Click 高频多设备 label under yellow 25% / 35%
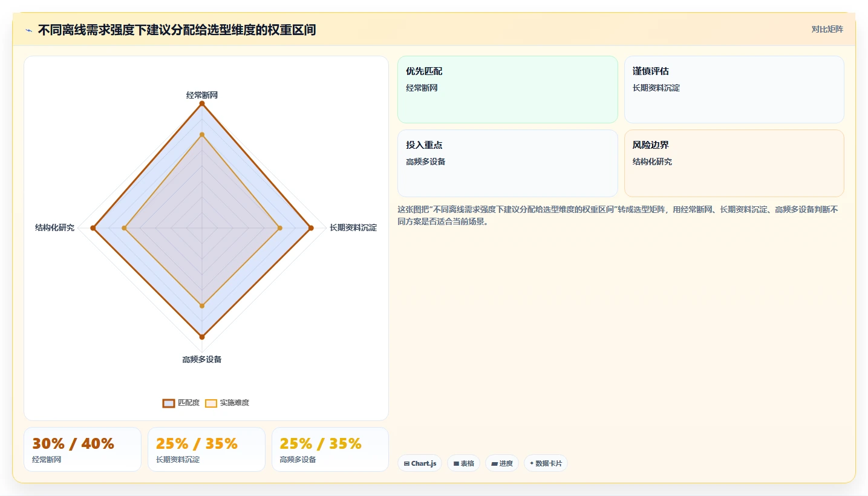Viewport: 868px width, 496px height. pyautogui.click(x=298, y=460)
